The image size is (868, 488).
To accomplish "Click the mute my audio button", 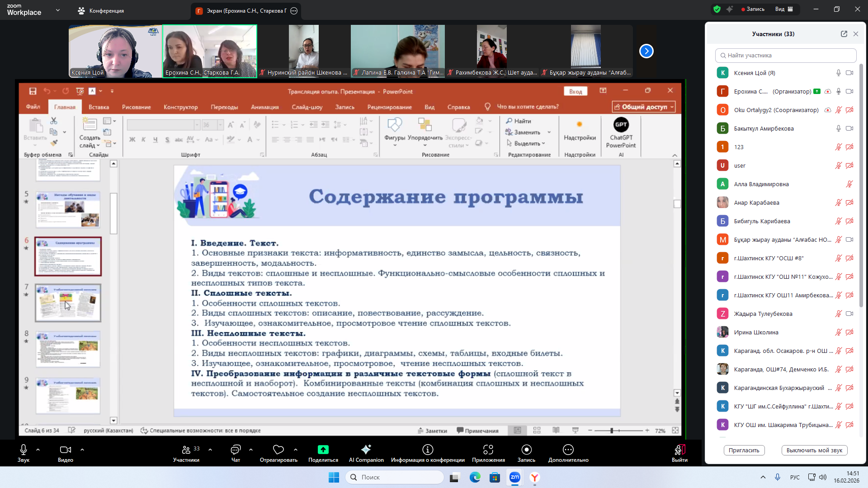I will tap(814, 450).
